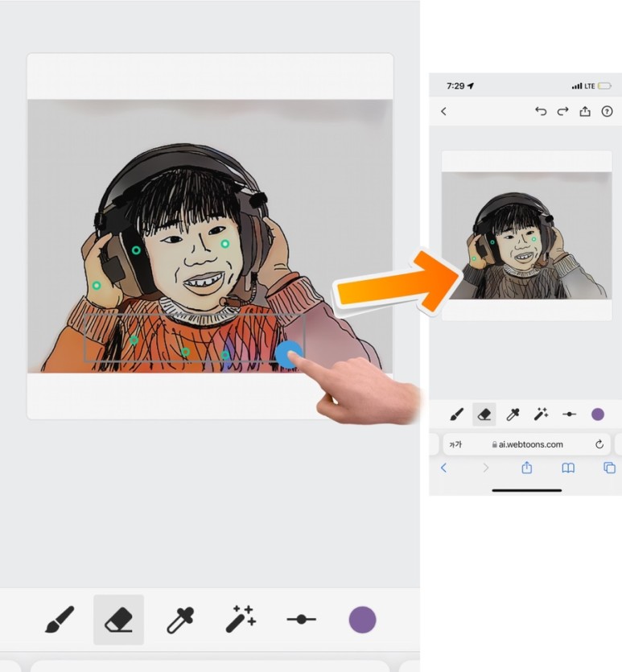Tap the size slider icon in the phone toolbar

pyautogui.click(x=570, y=414)
